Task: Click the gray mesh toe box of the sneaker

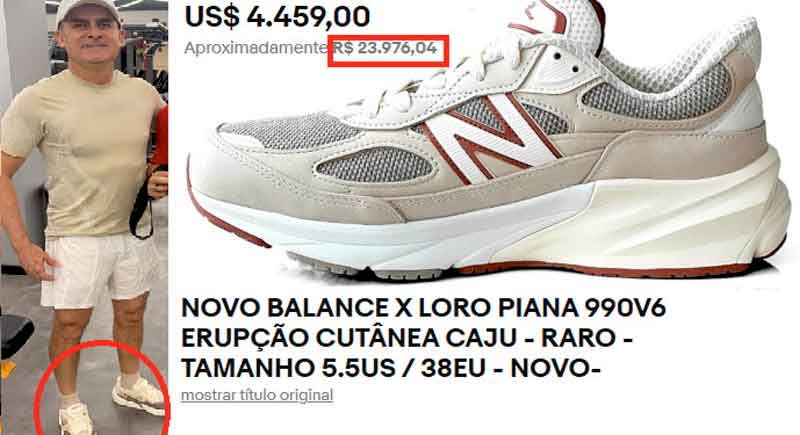Action: pyautogui.click(x=291, y=134)
